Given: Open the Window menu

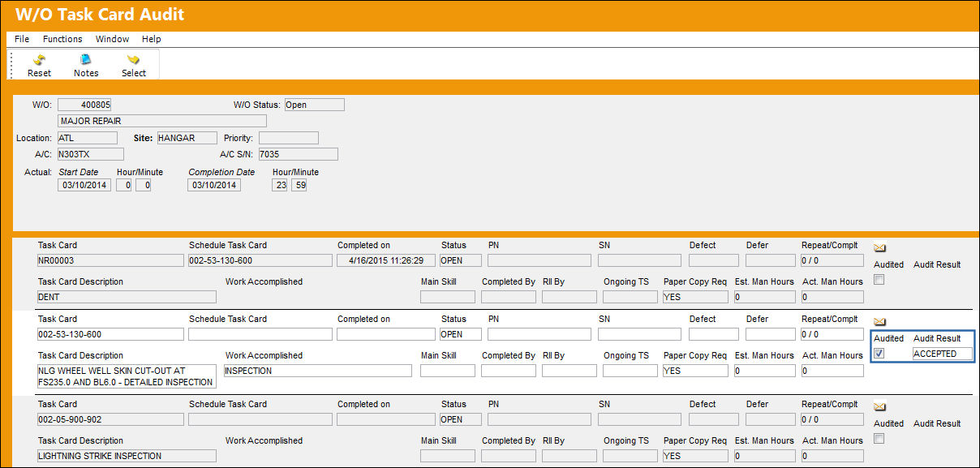Looking at the screenshot, I should tap(112, 39).
